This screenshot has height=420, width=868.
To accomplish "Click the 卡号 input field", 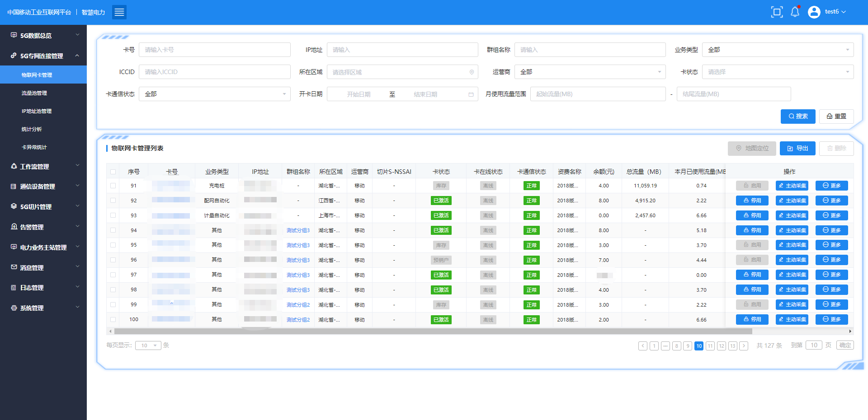I will (x=214, y=50).
